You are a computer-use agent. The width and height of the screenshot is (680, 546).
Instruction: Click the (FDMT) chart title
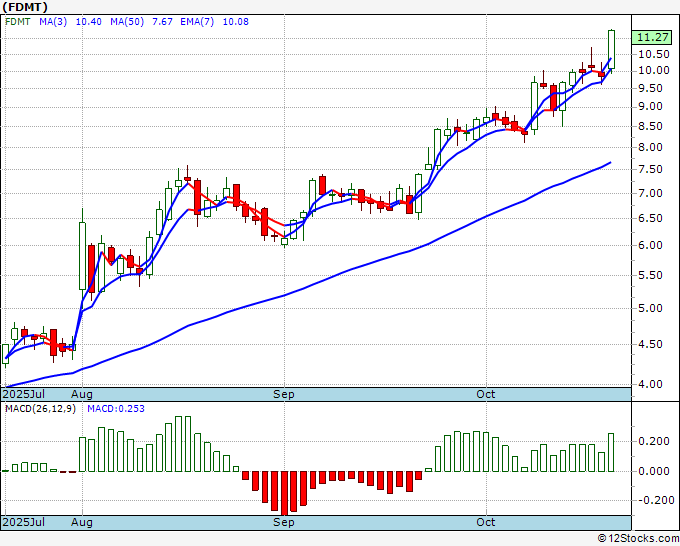tap(25, 7)
